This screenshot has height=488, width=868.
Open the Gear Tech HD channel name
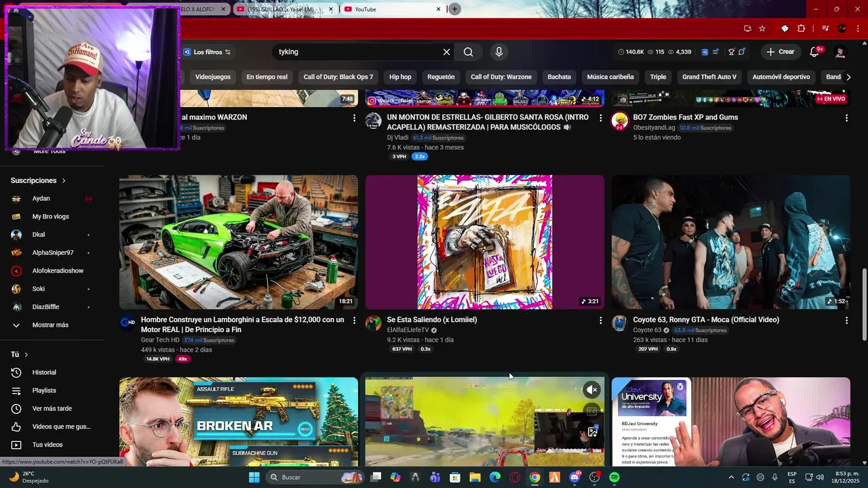tap(160, 340)
